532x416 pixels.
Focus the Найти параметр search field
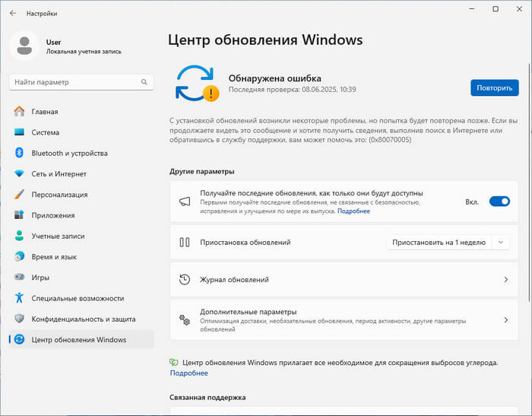(x=72, y=81)
